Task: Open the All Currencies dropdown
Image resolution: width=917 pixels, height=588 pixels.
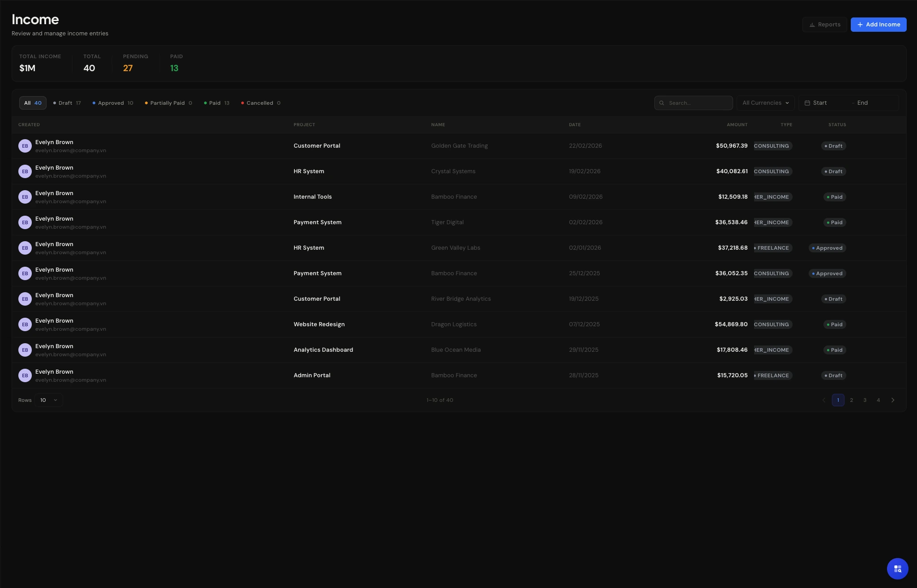Action: point(765,103)
